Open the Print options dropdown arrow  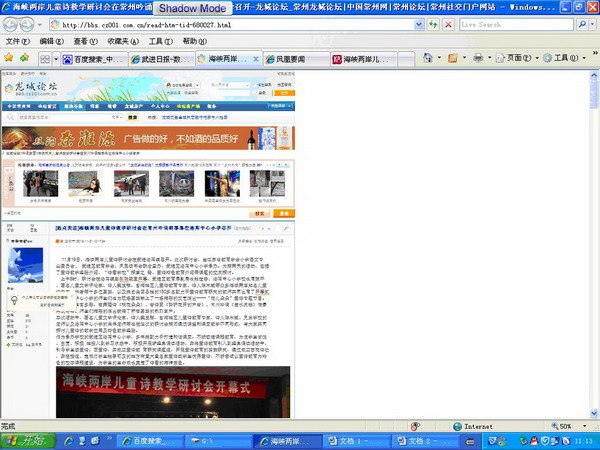489,58
